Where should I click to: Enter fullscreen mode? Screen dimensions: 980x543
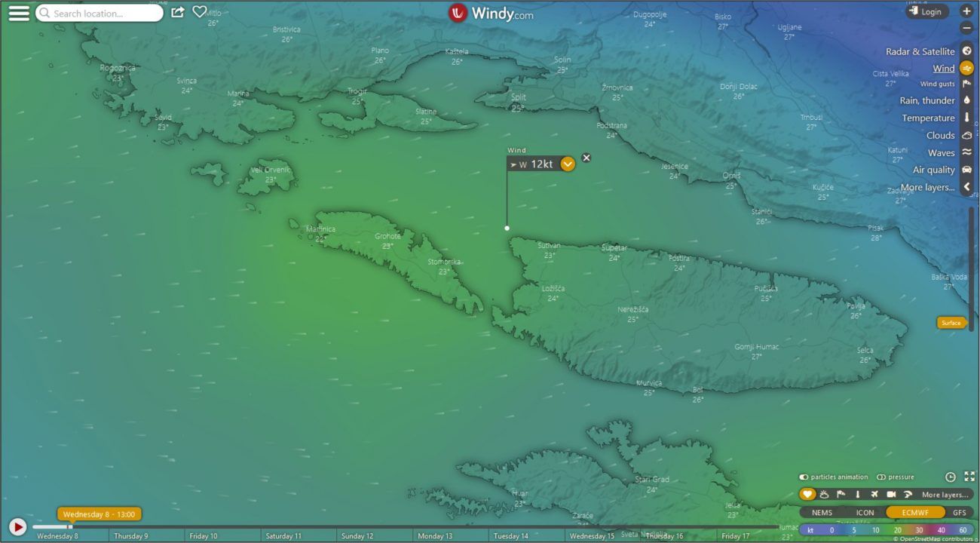coord(969,477)
